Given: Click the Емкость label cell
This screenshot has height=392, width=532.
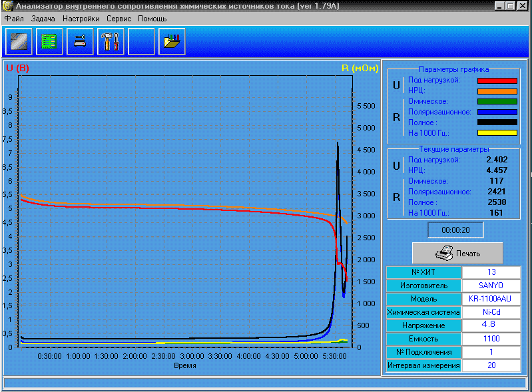Looking at the screenshot, I should point(423,338).
